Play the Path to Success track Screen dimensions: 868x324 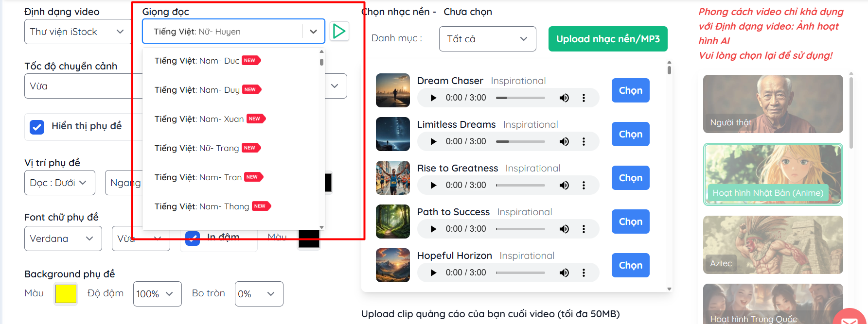tap(433, 229)
